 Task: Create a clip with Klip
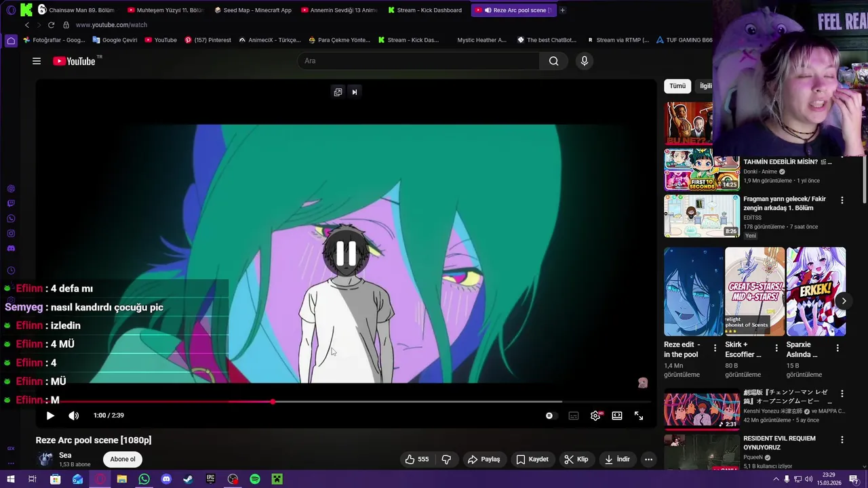(x=576, y=459)
